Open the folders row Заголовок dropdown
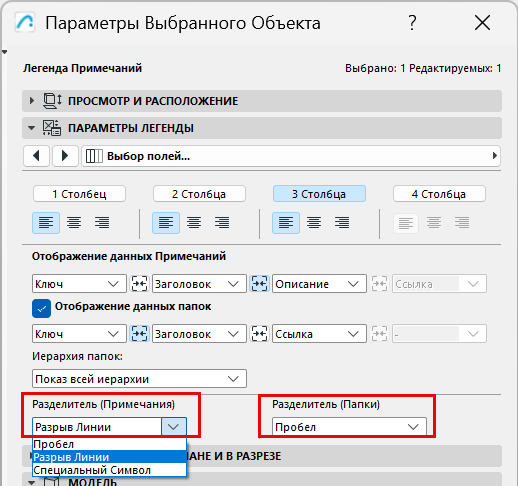Screen dimensions: 518x486 tap(199, 334)
